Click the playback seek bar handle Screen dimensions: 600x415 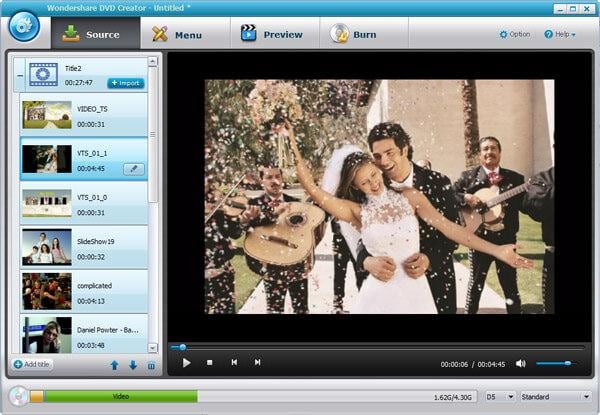(183, 347)
